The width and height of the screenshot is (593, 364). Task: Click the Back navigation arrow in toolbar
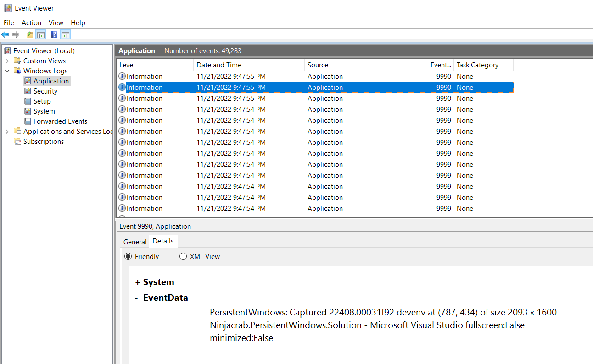coord(5,34)
